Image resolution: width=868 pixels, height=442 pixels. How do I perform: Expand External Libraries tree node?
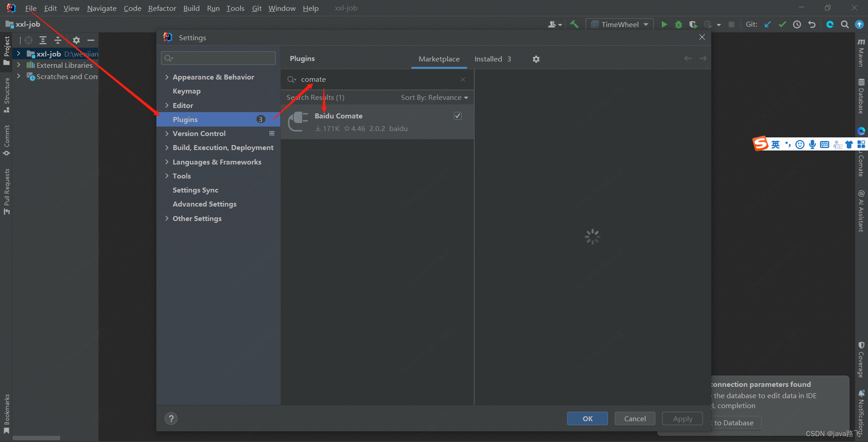[x=19, y=65]
